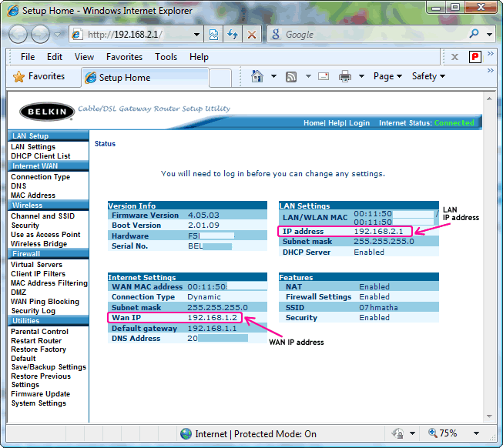Open Connection Type settings

click(x=40, y=177)
